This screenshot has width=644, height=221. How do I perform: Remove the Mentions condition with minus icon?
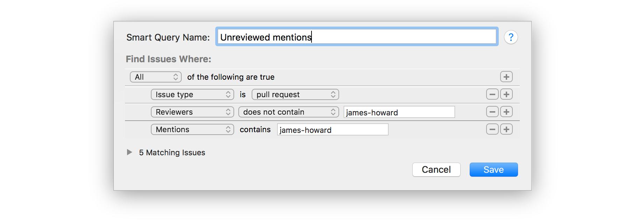pyautogui.click(x=492, y=129)
